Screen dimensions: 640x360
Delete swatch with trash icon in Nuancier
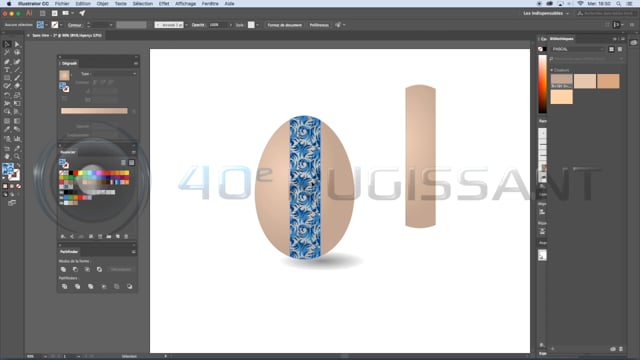tap(126, 236)
